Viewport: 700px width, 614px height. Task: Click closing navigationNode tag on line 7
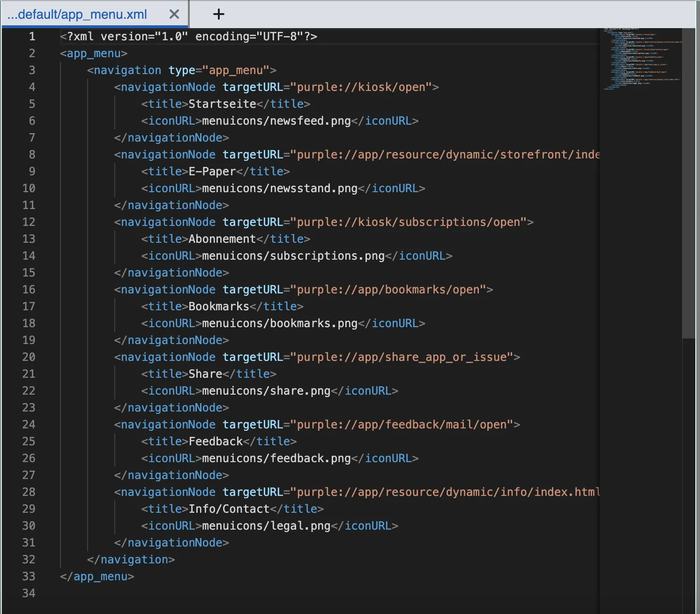click(x=171, y=138)
